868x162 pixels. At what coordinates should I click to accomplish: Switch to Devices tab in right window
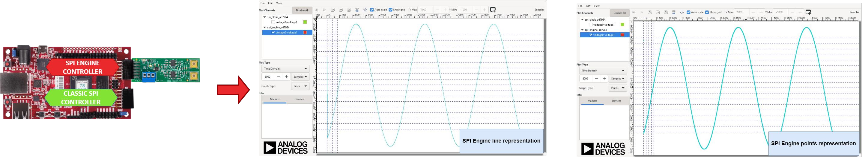616,101
